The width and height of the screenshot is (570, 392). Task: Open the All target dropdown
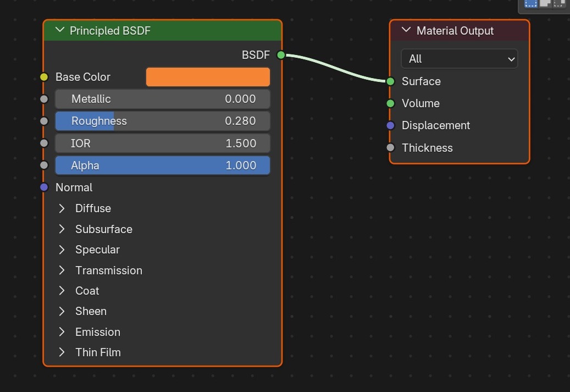click(459, 58)
